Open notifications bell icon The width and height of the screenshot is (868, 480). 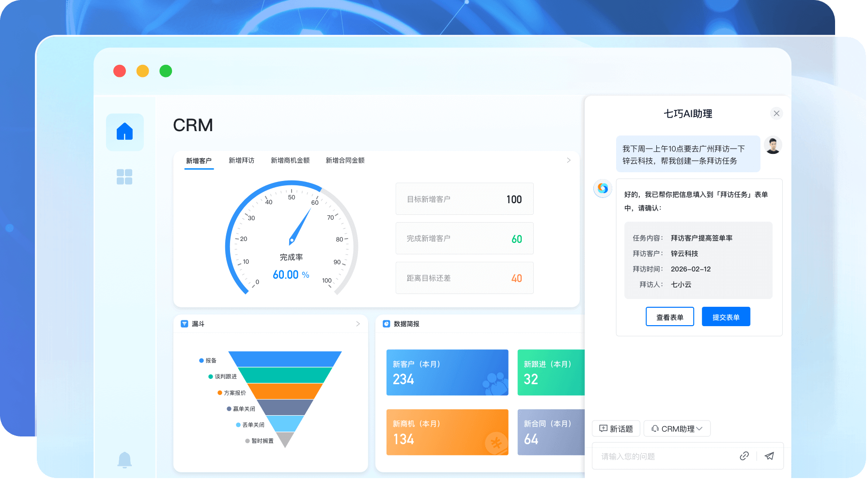coord(124,459)
